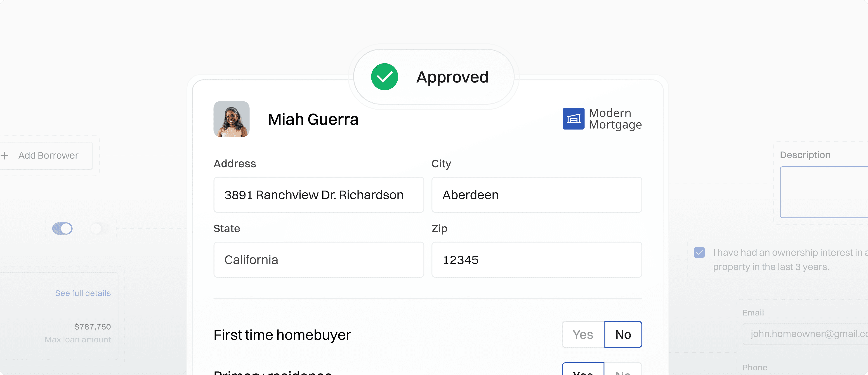The height and width of the screenshot is (375, 868).
Task: Click the Email field with john.homeowner address
Action: click(x=805, y=334)
